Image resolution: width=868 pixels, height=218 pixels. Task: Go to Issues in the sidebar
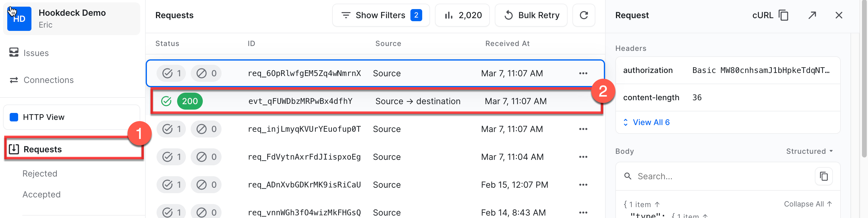pos(36,53)
